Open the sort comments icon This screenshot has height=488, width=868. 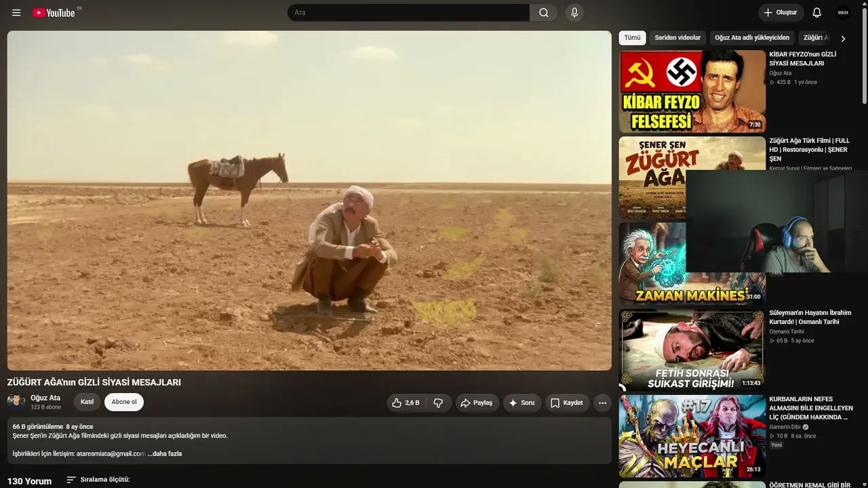pos(71,480)
